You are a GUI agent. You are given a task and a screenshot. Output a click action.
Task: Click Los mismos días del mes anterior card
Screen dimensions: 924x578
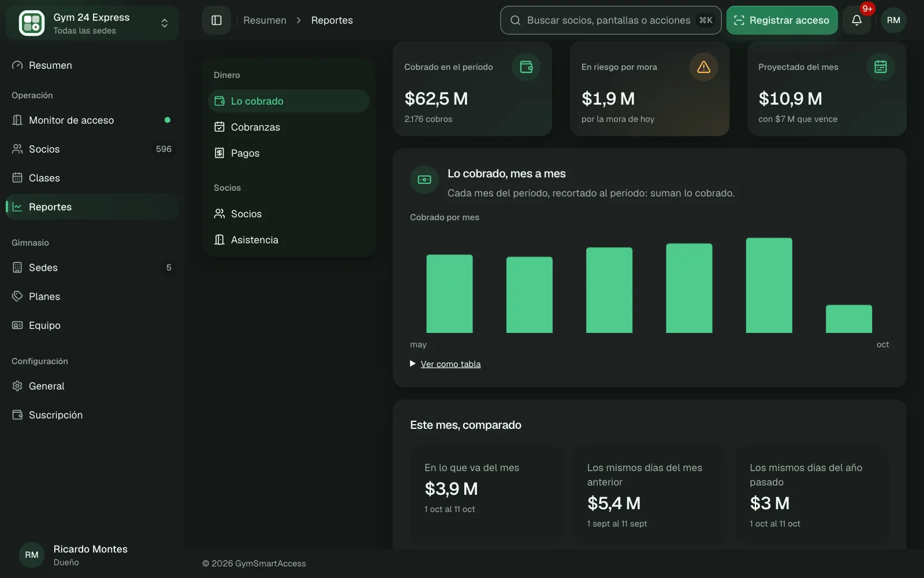tap(650, 494)
